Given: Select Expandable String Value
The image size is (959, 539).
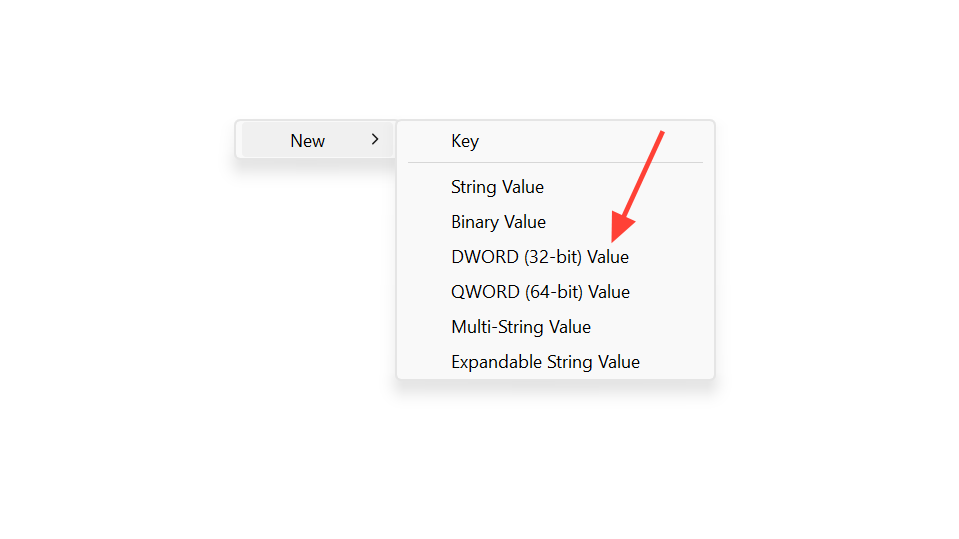Looking at the screenshot, I should 545,362.
